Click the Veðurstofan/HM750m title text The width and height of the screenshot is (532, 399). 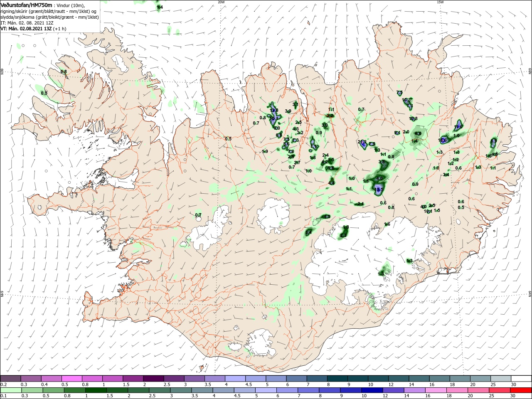pyautogui.click(x=26, y=5)
